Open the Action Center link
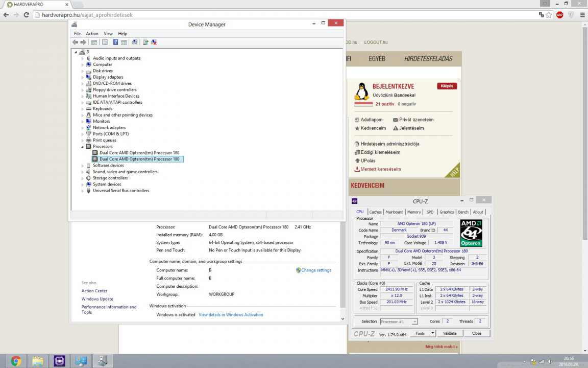 [94, 291]
